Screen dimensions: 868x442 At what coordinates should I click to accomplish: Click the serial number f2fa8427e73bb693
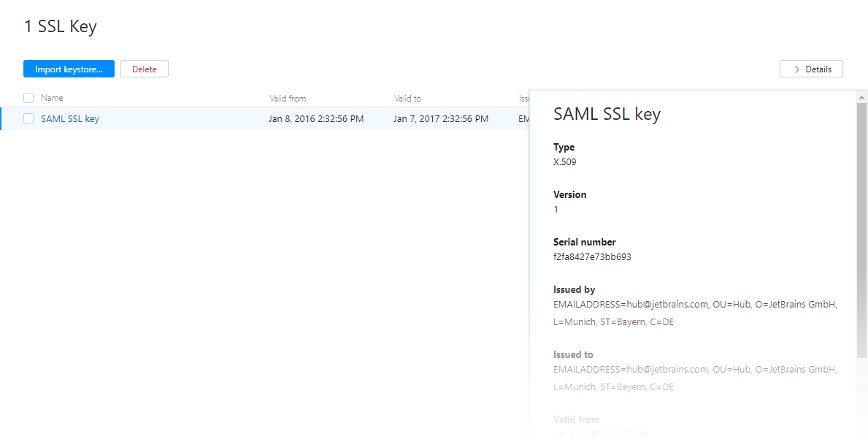[592, 256]
